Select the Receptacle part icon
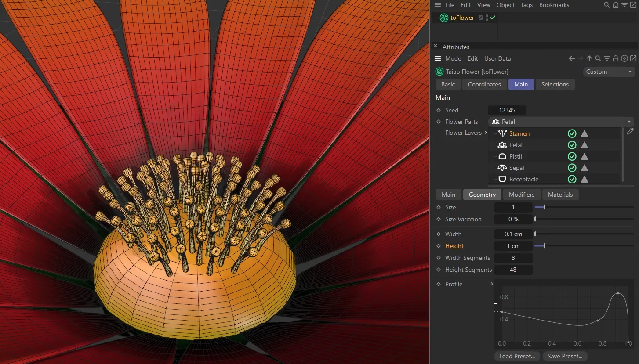This screenshot has width=639, height=364. [502, 179]
